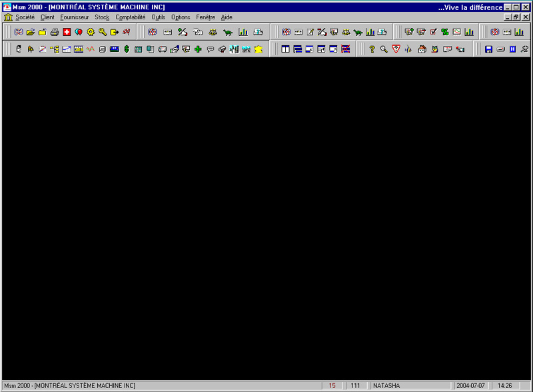Click the red yield triangle icon

396,49
